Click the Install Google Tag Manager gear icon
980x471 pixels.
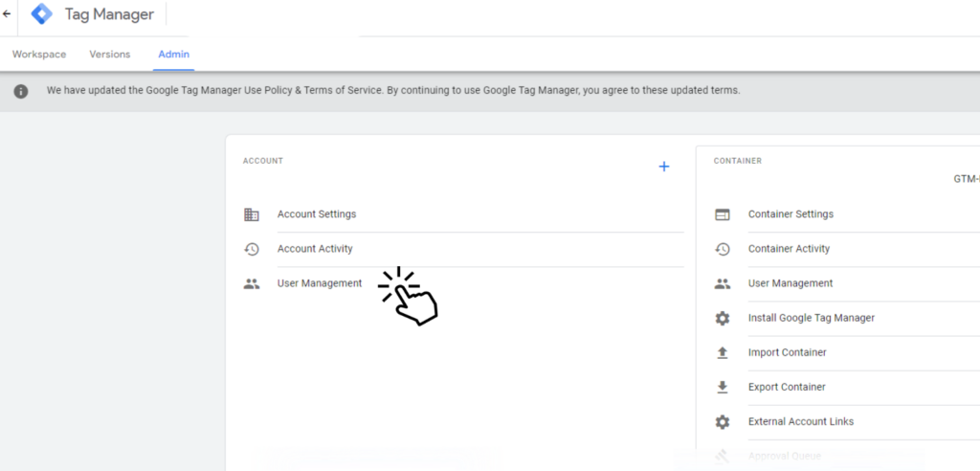[722, 319]
